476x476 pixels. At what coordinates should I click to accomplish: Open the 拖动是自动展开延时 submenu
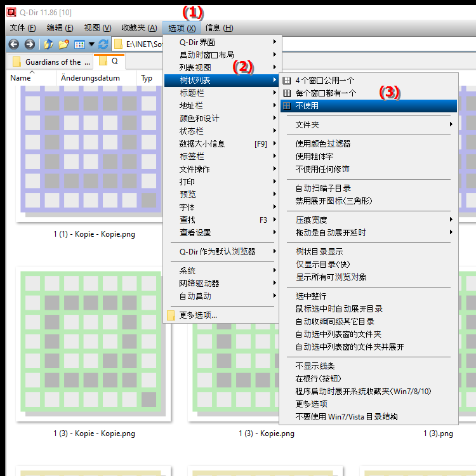369,233
